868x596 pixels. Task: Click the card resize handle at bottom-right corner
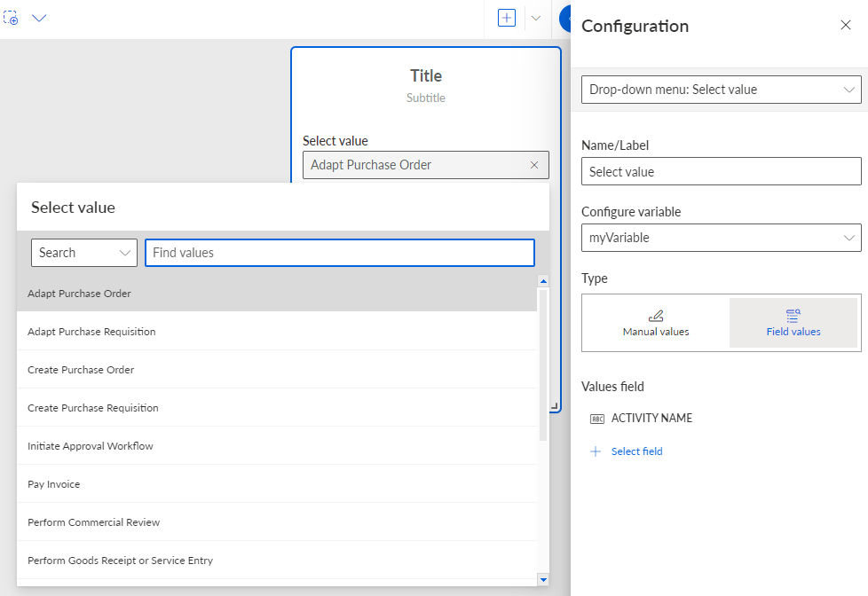coord(554,406)
